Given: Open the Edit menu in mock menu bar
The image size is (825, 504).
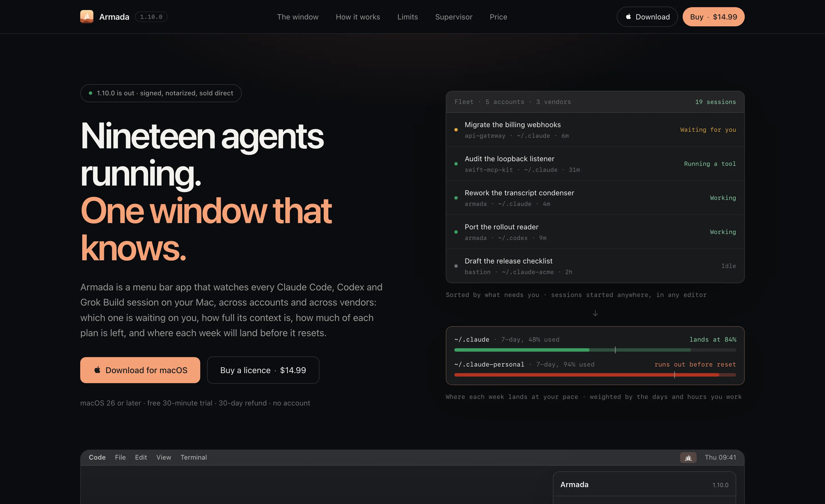Looking at the screenshot, I should (x=141, y=458).
